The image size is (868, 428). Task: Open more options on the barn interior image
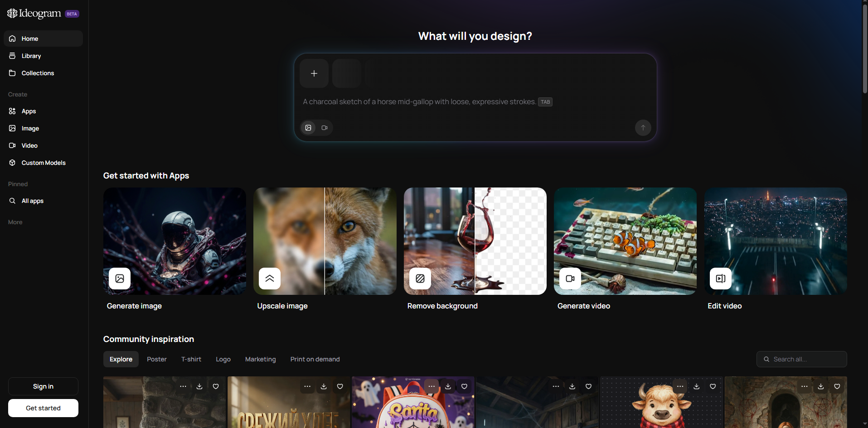[x=556, y=386]
